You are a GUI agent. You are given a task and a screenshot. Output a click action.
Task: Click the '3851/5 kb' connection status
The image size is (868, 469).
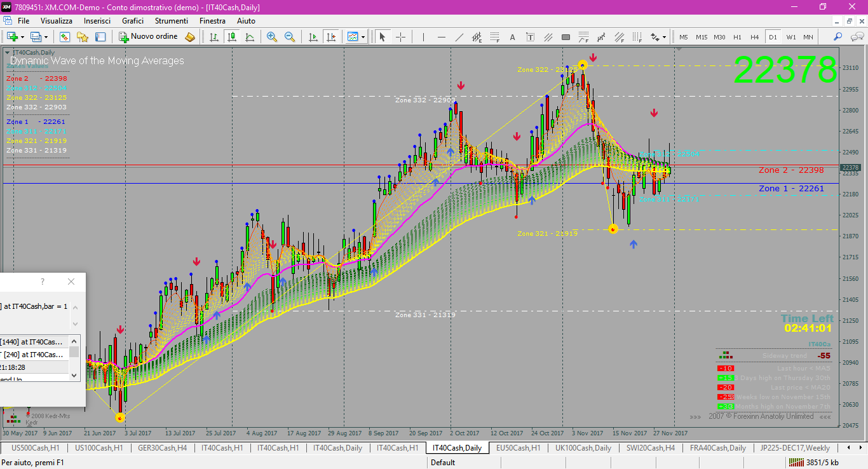click(x=813, y=463)
